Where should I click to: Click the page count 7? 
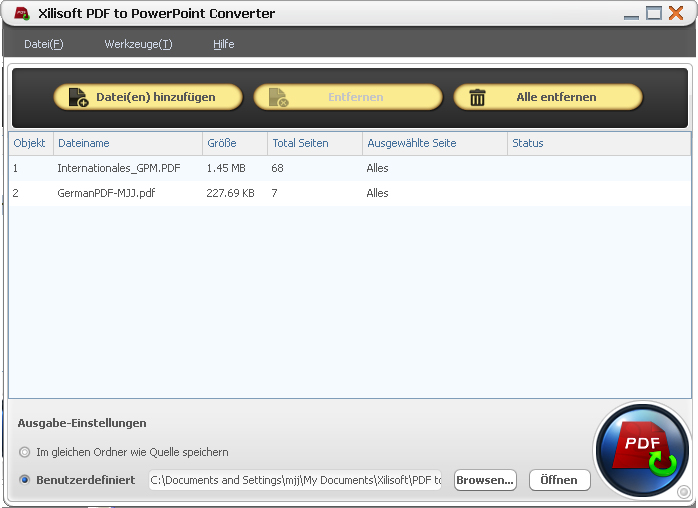274,193
